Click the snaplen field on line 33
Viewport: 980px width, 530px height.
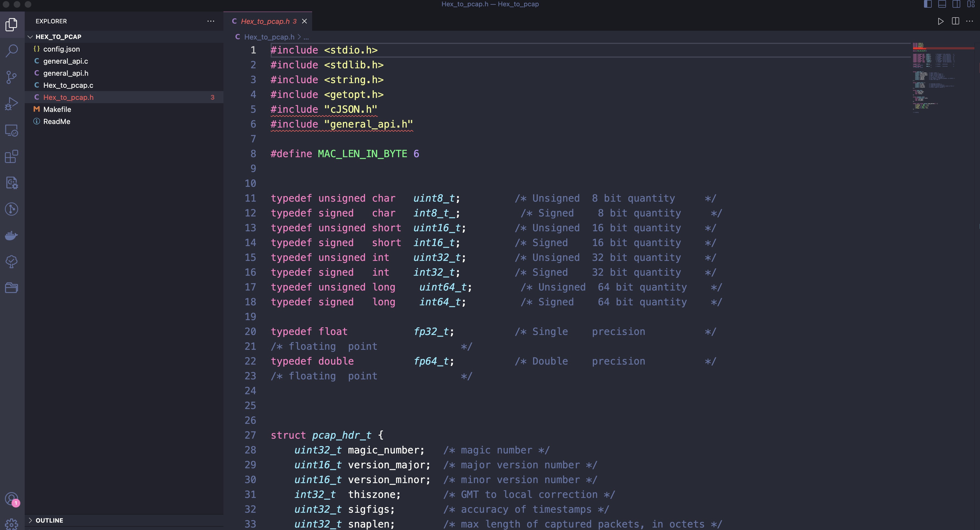point(368,524)
